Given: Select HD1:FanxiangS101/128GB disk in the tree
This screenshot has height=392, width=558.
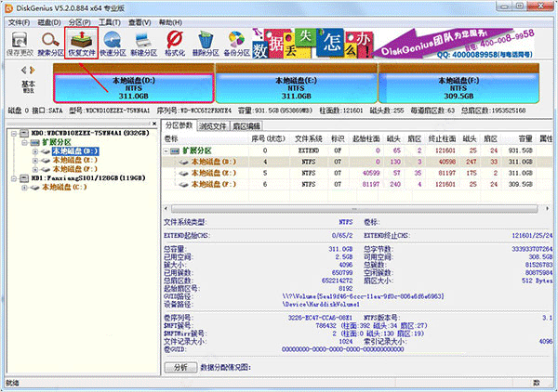Looking at the screenshot, I should (88, 178).
